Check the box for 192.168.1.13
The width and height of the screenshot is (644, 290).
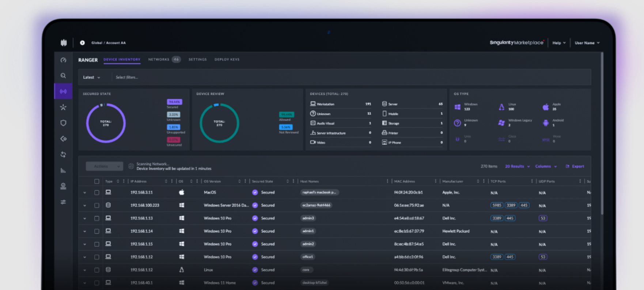97,218
